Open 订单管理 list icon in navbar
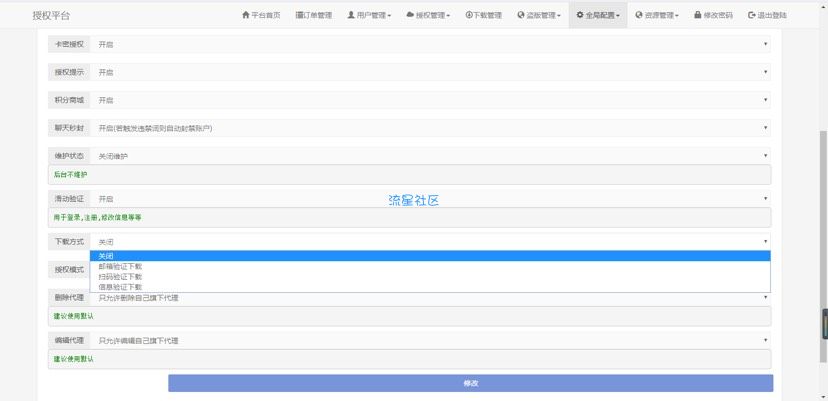 pos(299,15)
